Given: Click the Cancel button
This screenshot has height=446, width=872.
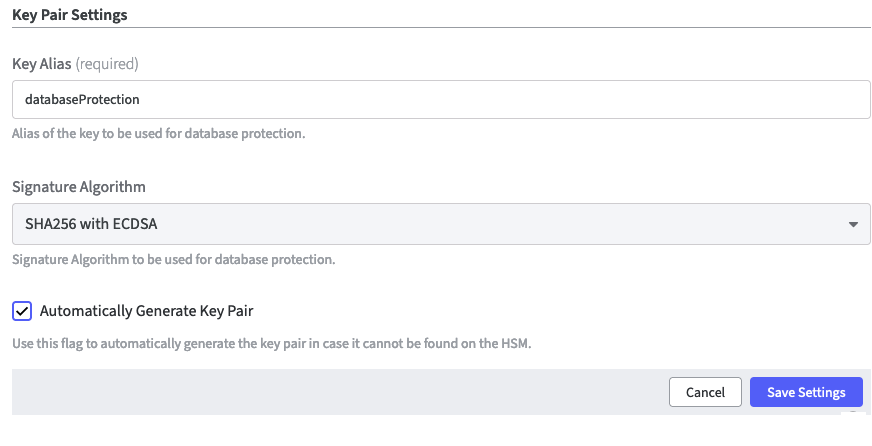Looking at the screenshot, I should 705,393.
